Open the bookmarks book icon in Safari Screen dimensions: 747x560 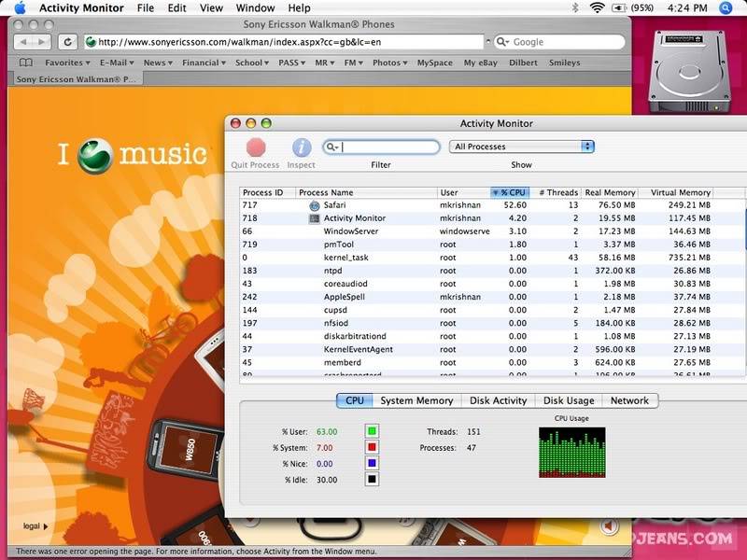(26, 63)
